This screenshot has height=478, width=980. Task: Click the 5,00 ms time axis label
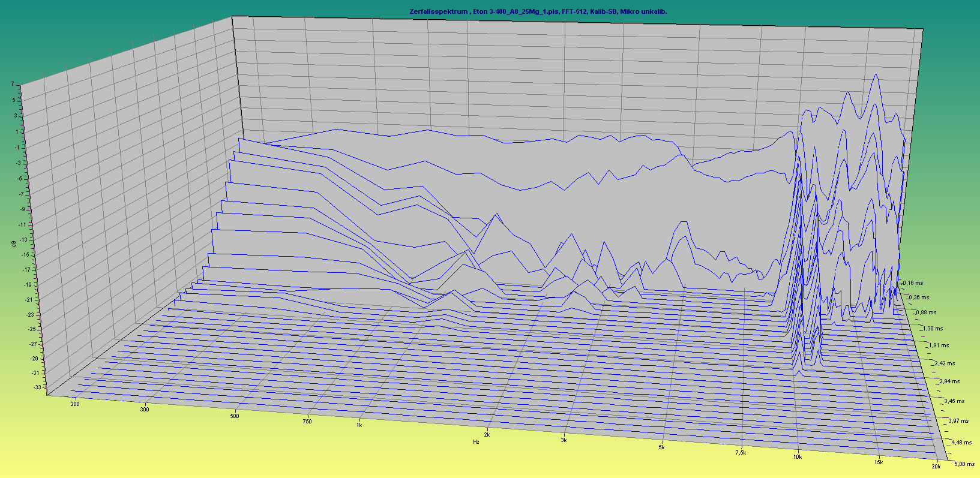point(964,464)
